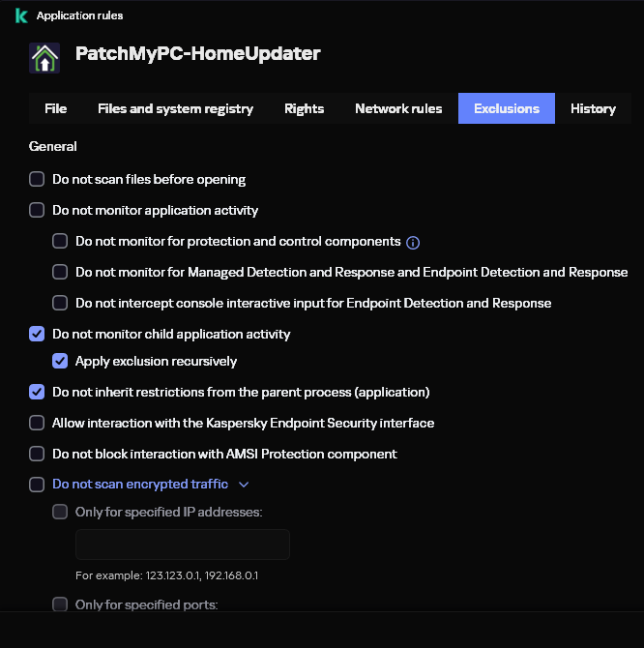This screenshot has height=648, width=644.
Task: Open the Rights tab
Action: click(x=304, y=108)
